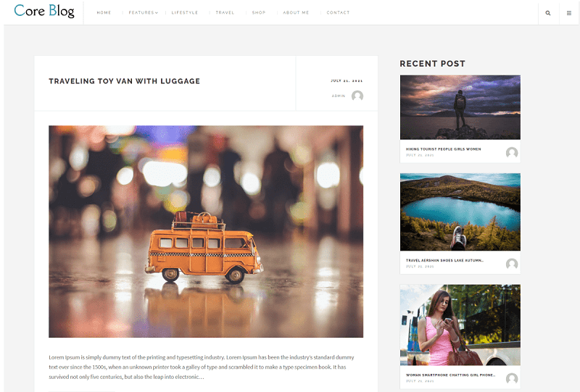Open the search icon in header
This screenshot has height=392, width=580.
click(548, 13)
